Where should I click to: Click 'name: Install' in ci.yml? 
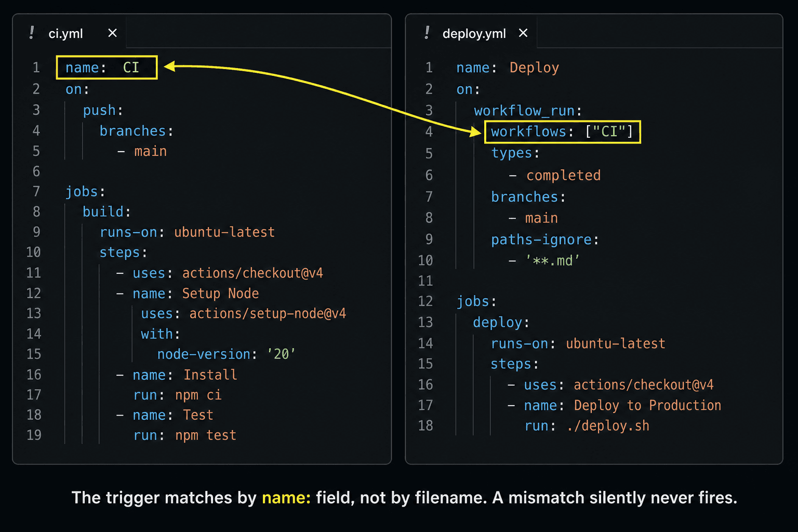[185, 375]
